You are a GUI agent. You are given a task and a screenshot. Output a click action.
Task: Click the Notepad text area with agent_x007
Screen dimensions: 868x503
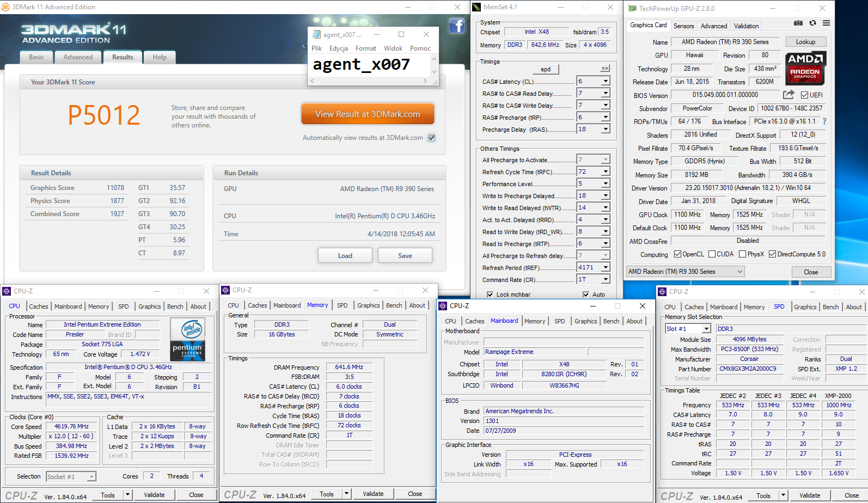click(x=369, y=65)
